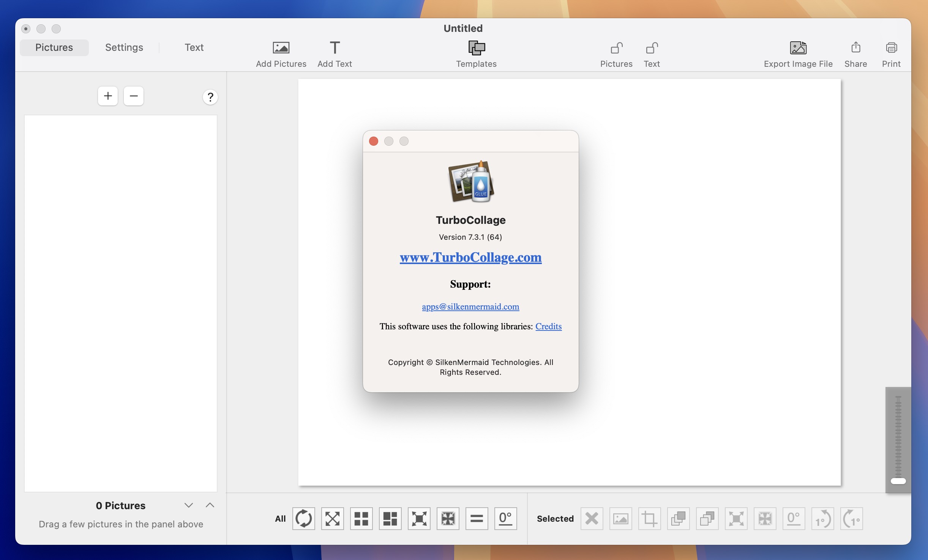This screenshot has width=928, height=560.
Task: Close the About TurboCollage dialog
Action: click(x=374, y=141)
